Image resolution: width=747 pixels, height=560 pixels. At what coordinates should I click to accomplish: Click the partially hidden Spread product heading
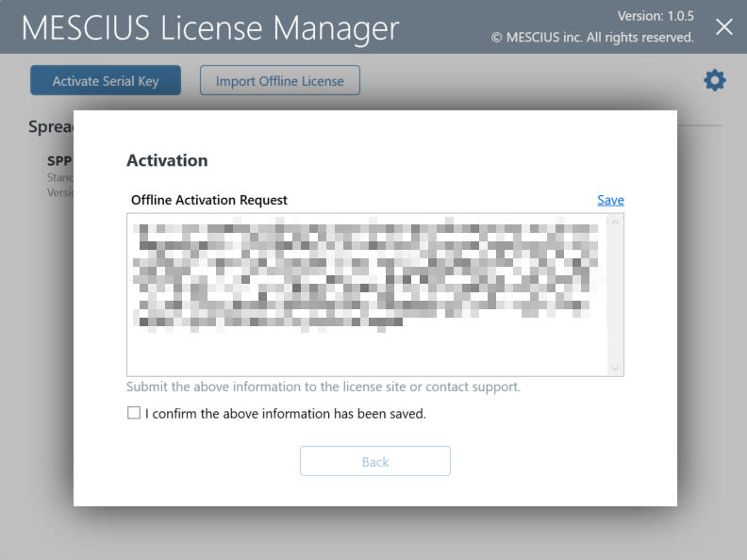click(51, 127)
